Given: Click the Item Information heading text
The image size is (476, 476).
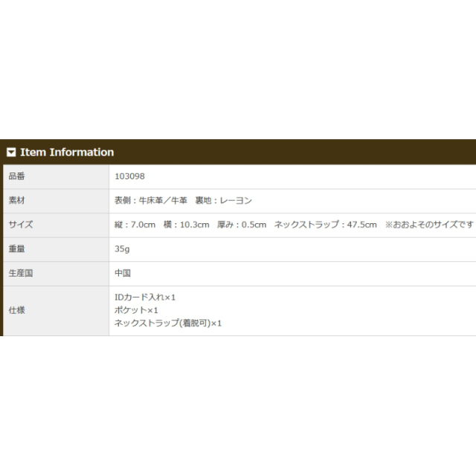Looking at the screenshot, I should tap(67, 152).
